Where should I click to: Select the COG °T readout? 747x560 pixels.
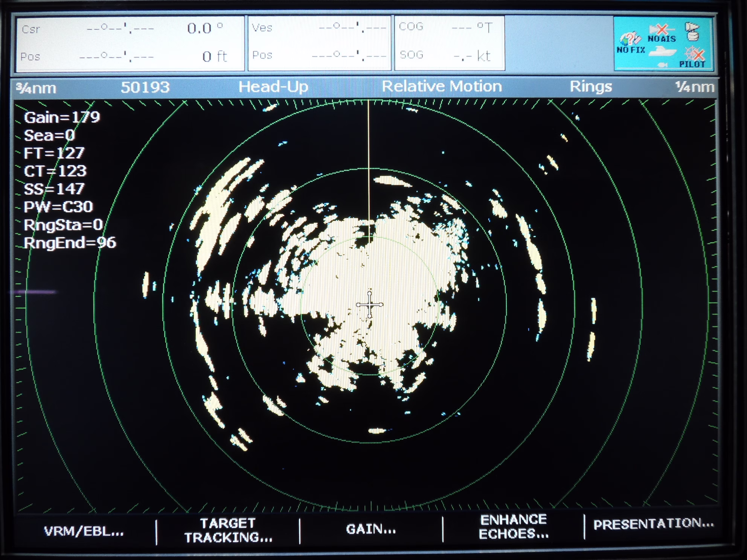446,27
